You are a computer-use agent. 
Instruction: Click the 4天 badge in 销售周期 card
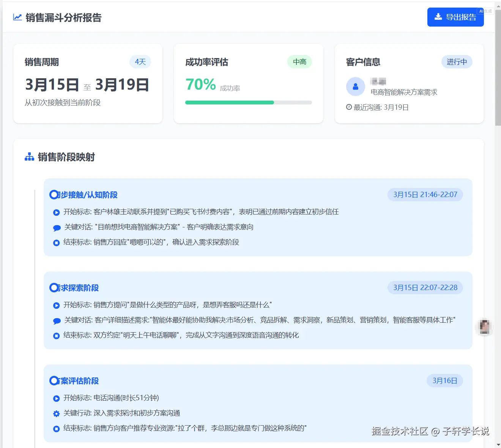pyautogui.click(x=140, y=62)
